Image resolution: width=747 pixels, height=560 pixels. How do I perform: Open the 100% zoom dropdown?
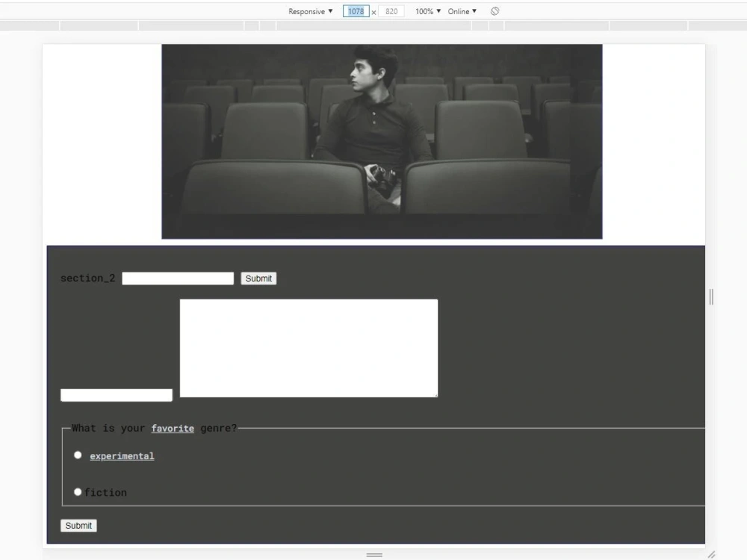(428, 11)
